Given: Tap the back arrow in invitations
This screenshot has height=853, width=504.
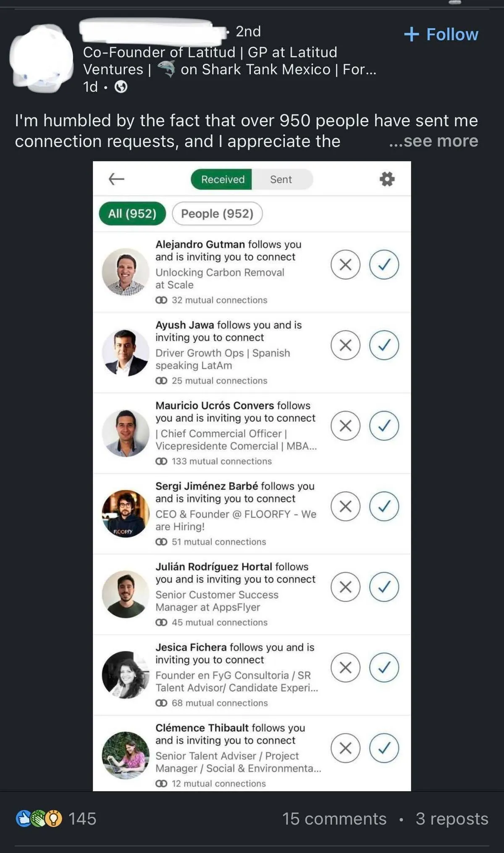Looking at the screenshot, I should click(x=116, y=179).
